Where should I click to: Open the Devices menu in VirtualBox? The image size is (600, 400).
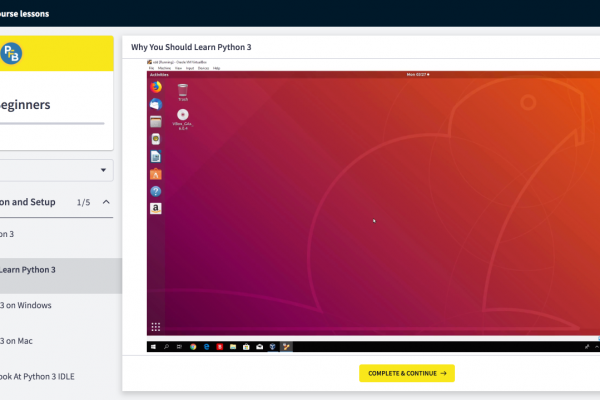point(203,68)
